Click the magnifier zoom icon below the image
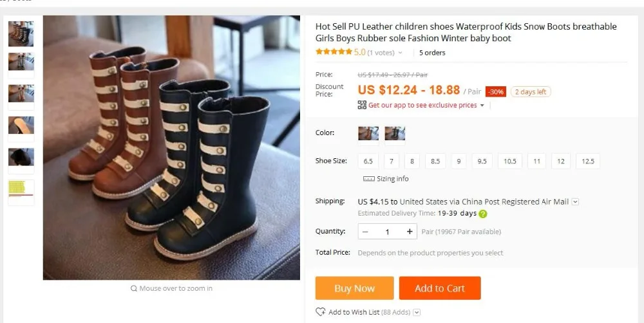 coord(134,288)
